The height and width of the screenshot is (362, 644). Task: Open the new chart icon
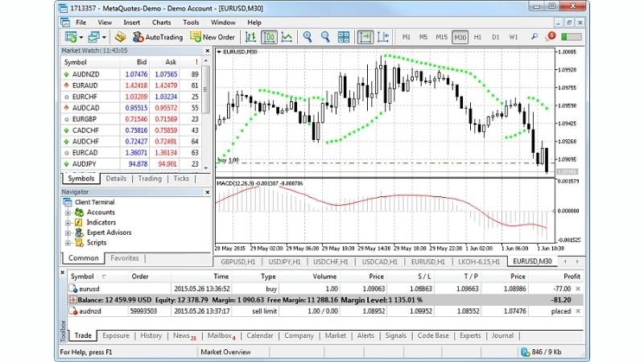[71, 37]
